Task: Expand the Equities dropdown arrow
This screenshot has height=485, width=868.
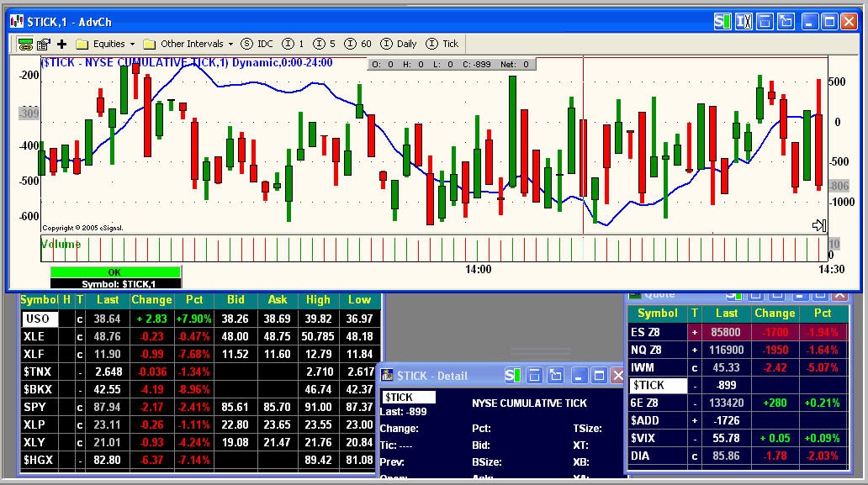Action: [132, 45]
